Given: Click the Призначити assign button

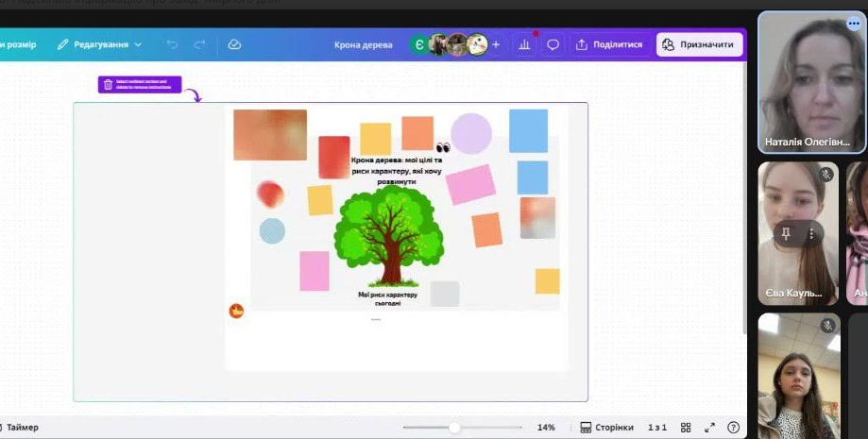Looking at the screenshot, I should click(x=700, y=44).
